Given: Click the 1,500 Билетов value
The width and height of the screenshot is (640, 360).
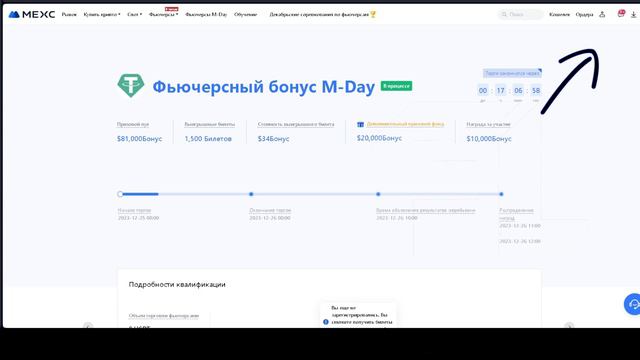Looking at the screenshot, I should [x=208, y=139].
